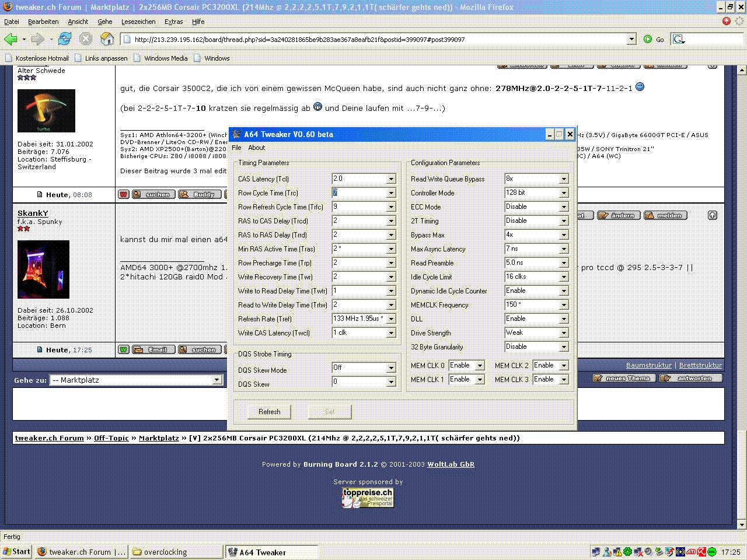The width and height of the screenshot is (747, 560).
Task: Jump to top using the up-arrow post icon
Action: pos(712,215)
